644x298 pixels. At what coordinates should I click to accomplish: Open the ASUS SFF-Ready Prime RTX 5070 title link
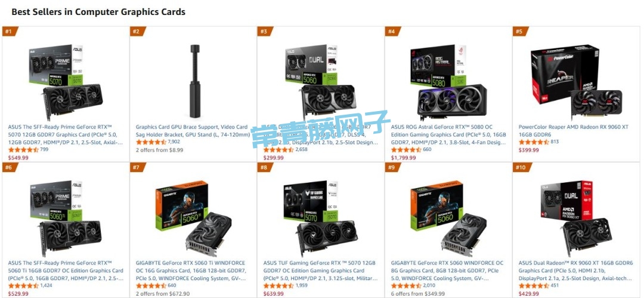tap(66, 134)
